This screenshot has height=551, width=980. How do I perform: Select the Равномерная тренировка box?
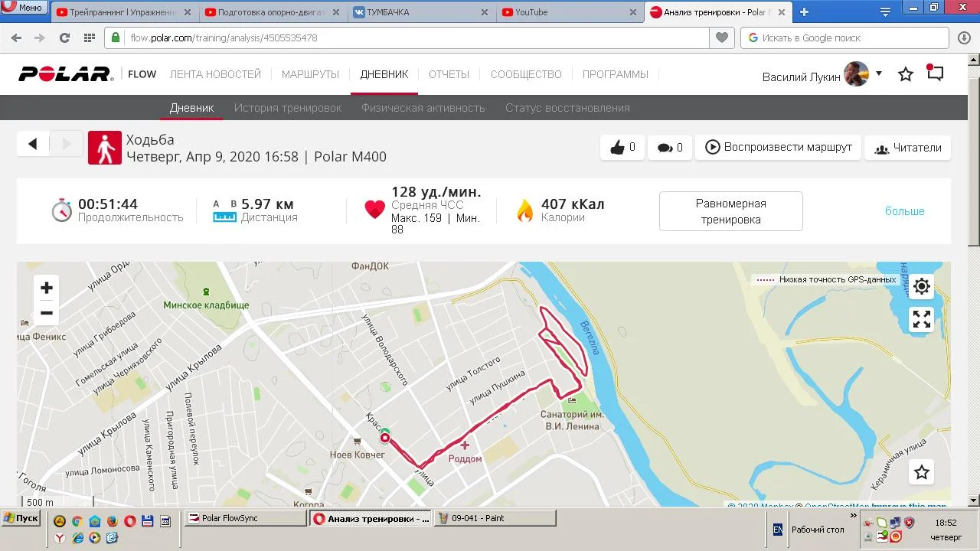731,211
